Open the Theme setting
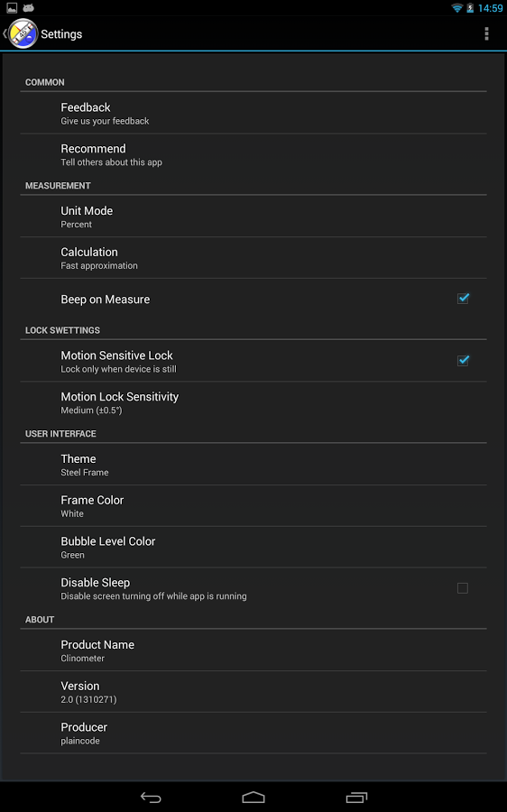This screenshot has height=812, width=507. pos(253,465)
